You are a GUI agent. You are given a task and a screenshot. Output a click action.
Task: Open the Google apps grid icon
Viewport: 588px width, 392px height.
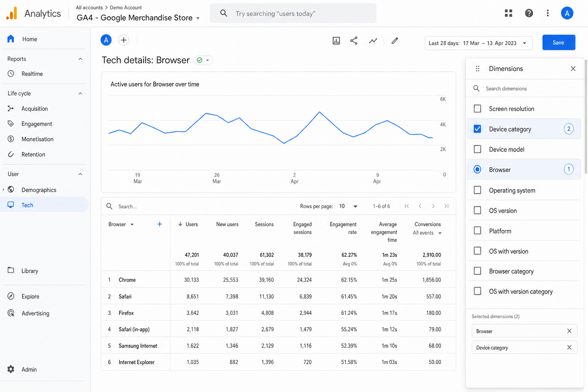tap(508, 13)
